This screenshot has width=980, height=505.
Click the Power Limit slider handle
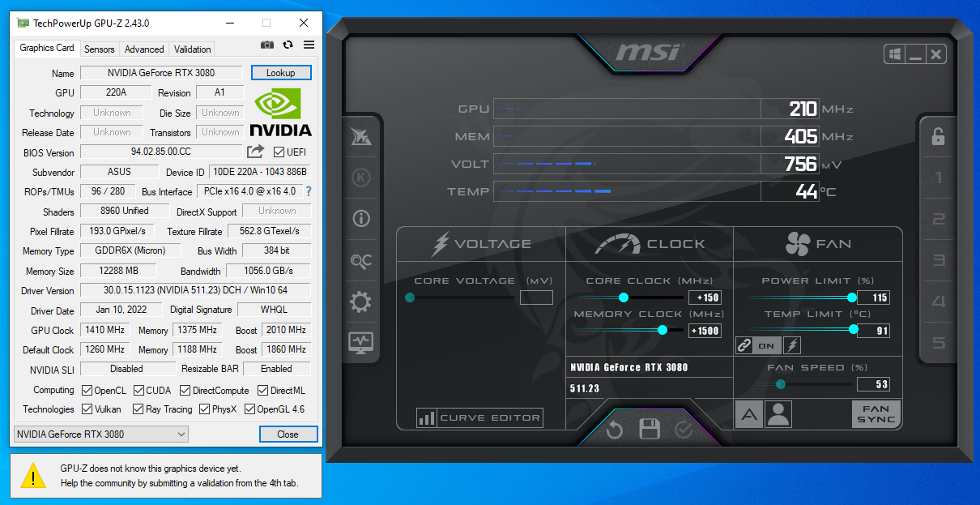[852, 297]
